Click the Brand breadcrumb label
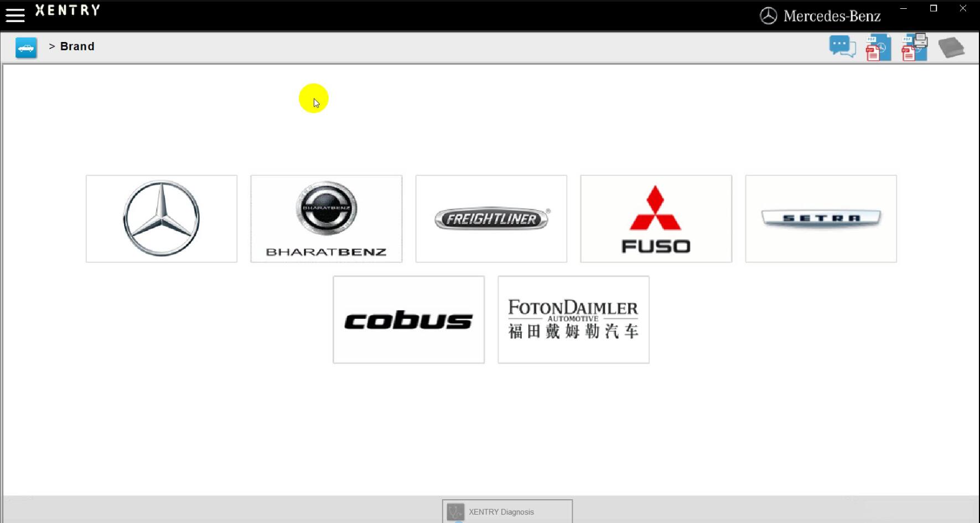The image size is (980, 523). [77, 46]
